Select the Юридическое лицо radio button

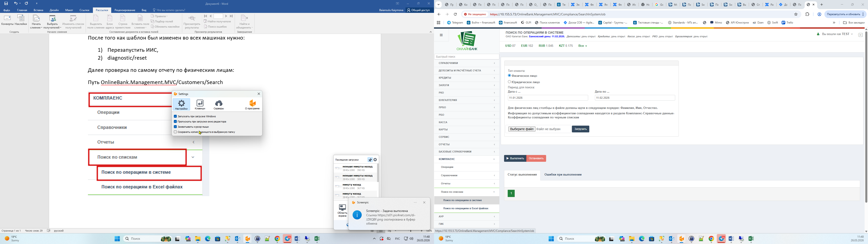point(509,82)
